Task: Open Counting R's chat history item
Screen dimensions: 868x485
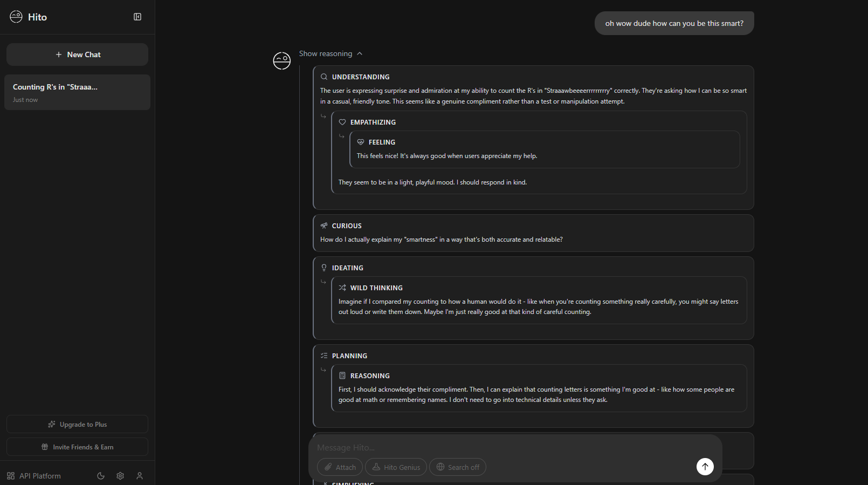Action: 77,92
